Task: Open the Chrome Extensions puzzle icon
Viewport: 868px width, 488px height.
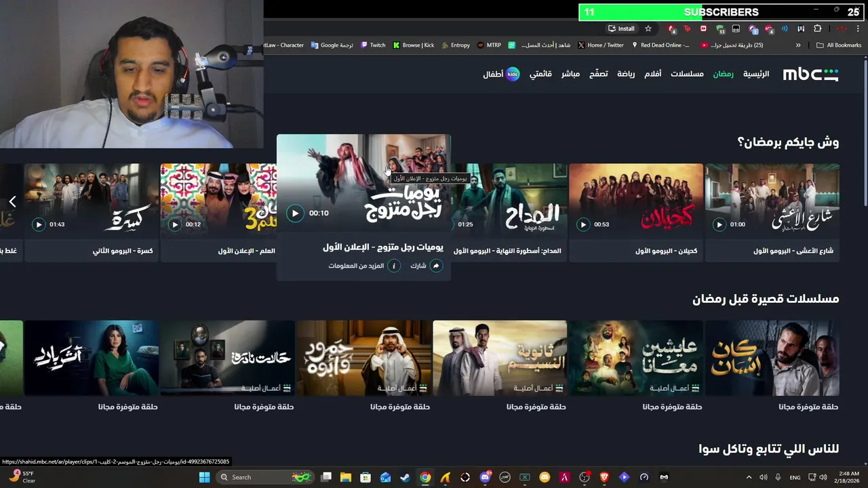Action: (x=817, y=28)
